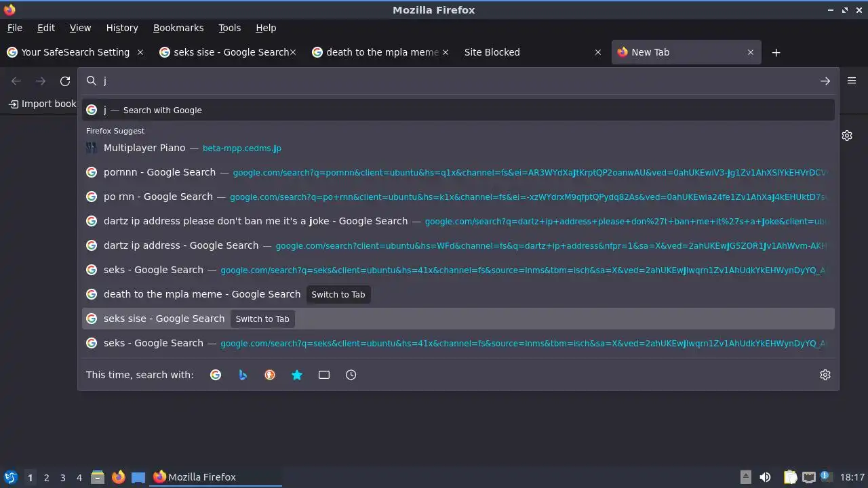Screen dimensions: 868x488
Task: Search history using the clock icon
Action: coord(351,375)
